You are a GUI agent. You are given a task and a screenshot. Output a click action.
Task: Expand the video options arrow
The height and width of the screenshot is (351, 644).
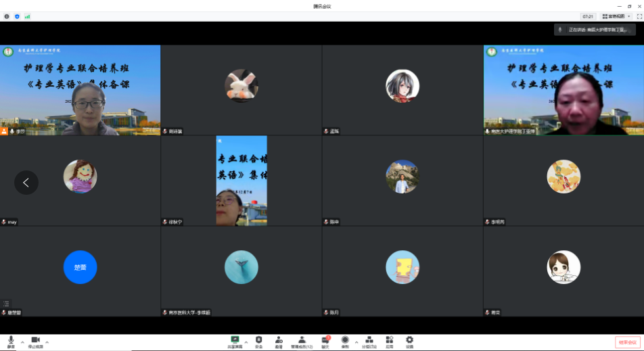pyautogui.click(x=47, y=342)
